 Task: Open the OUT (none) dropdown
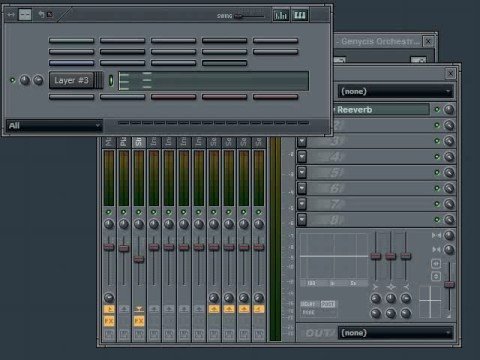(x=395, y=333)
